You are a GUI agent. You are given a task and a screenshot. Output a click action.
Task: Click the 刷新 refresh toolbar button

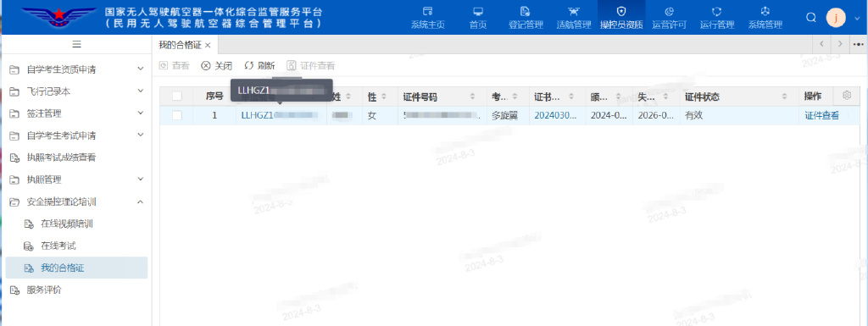point(259,66)
